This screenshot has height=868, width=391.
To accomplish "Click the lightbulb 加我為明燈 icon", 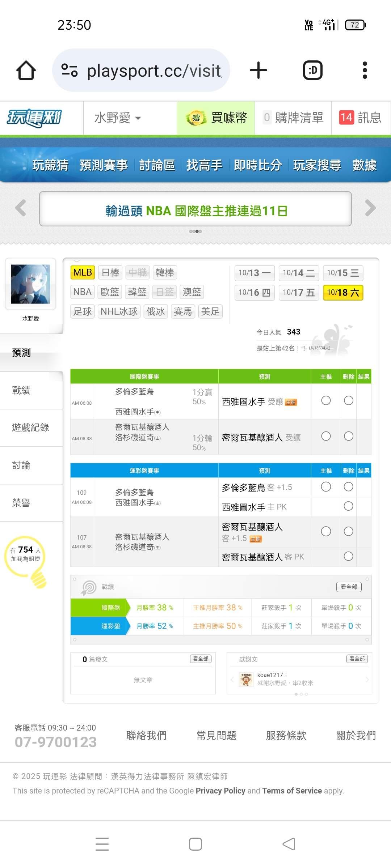I will click(26, 562).
